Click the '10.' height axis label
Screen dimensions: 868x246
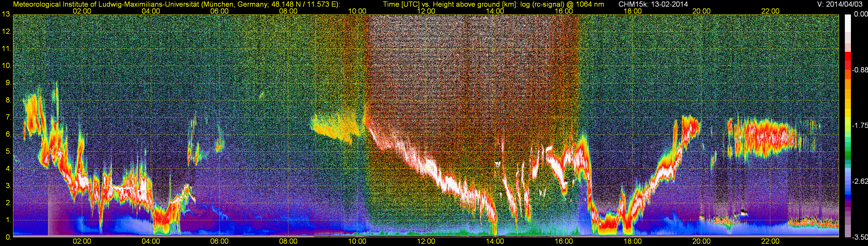point(6,66)
